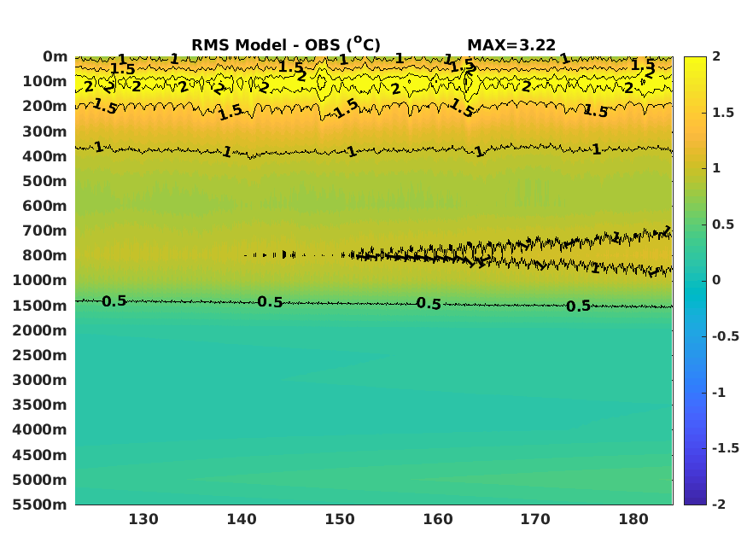Image resolution: width=747 pixels, height=560 pixels.
Task: Select the "4000m" depth tick label
Action: (x=40, y=429)
